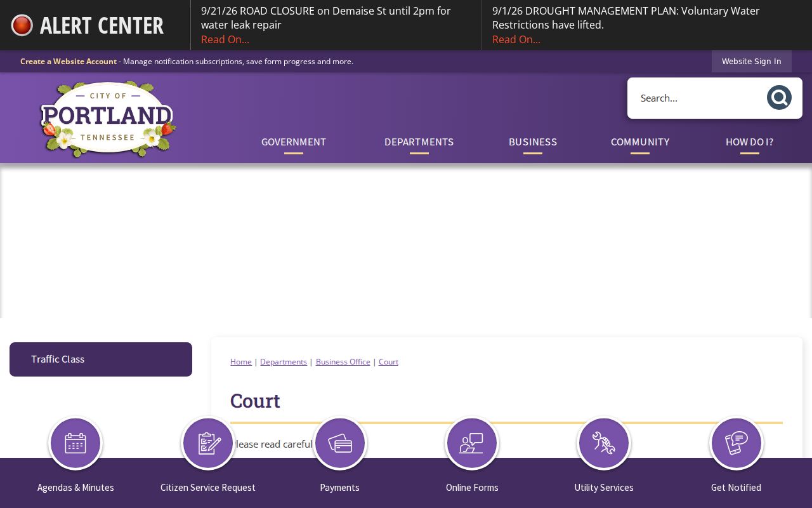
Task: Open the Utility Services wrench icon
Action: pos(604,443)
